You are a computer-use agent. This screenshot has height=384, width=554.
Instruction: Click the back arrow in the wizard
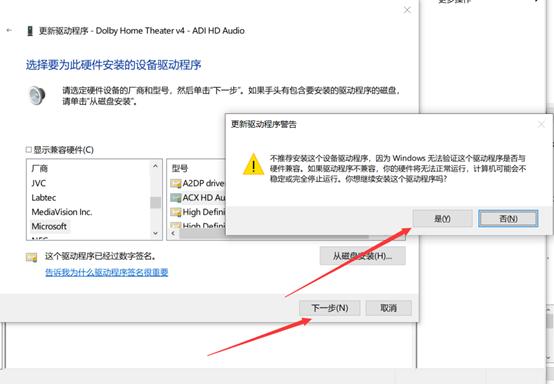click(x=9, y=30)
